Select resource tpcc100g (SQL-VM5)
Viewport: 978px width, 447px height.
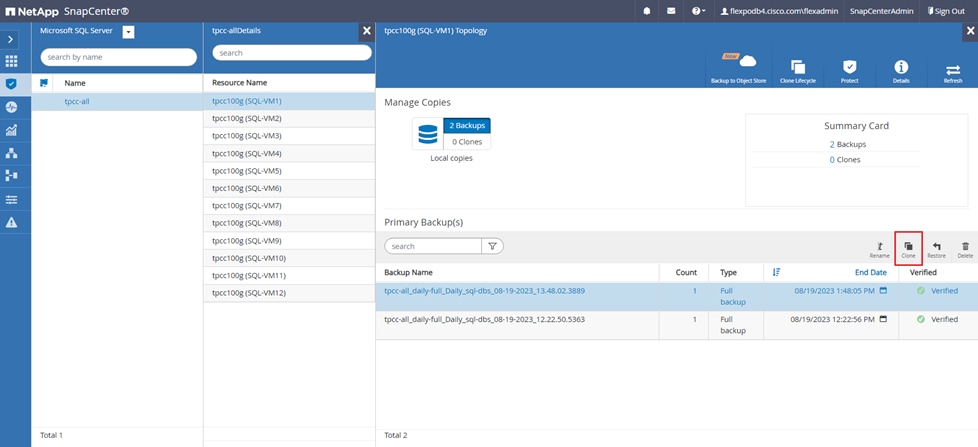click(x=289, y=171)
